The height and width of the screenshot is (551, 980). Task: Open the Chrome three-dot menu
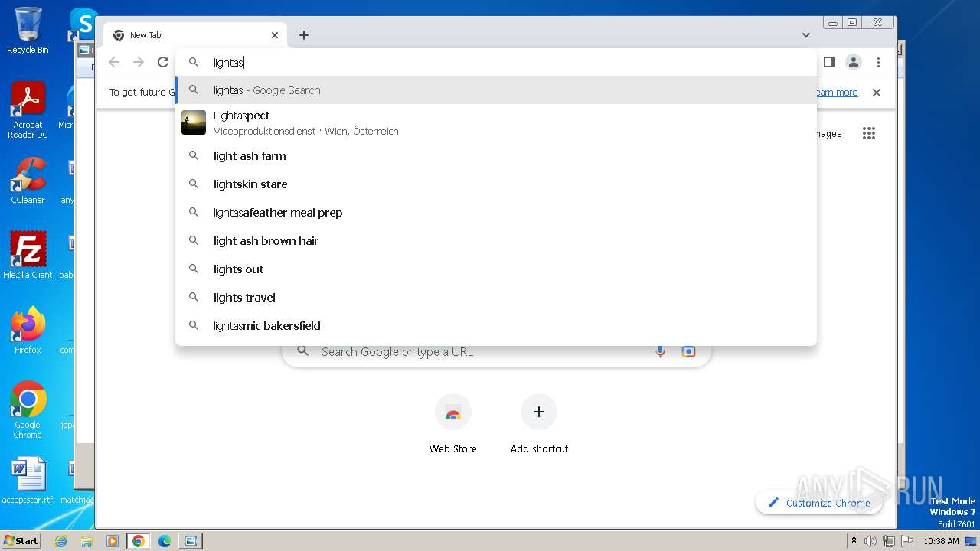pyautogui.click(x=878, y=62)
